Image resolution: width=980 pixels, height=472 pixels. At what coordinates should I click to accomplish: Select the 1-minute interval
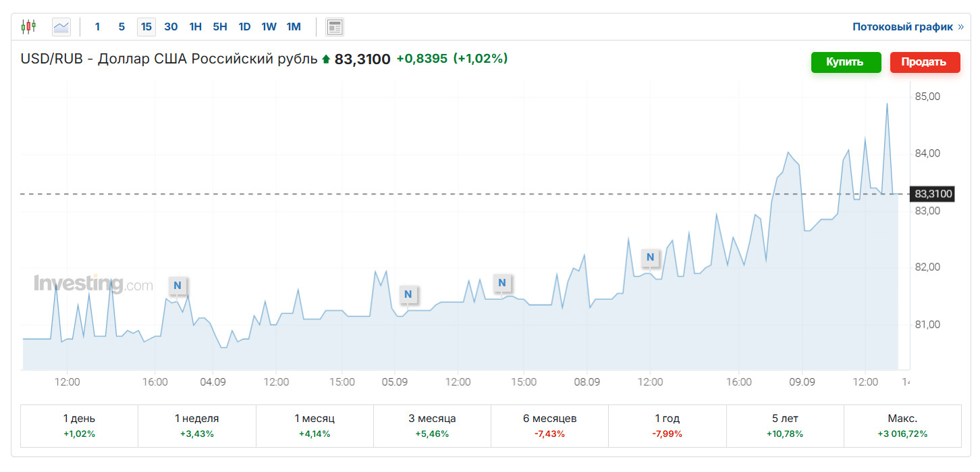click(x=97, y=27)
